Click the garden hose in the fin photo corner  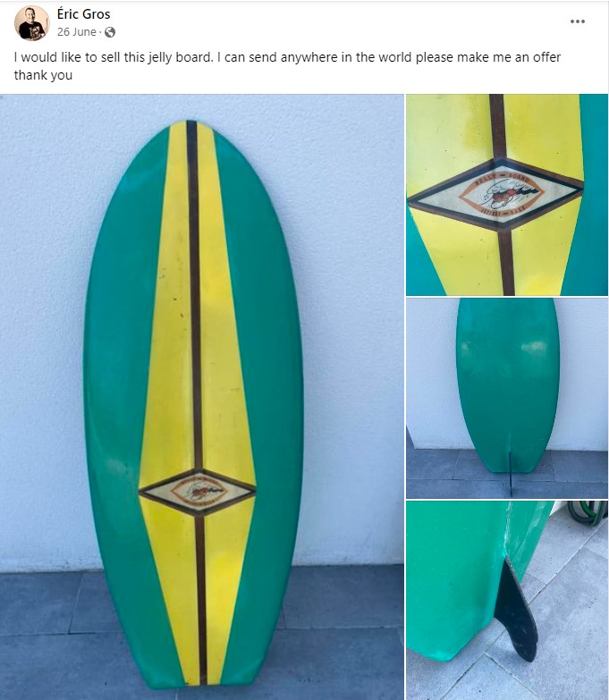(588, 512)
